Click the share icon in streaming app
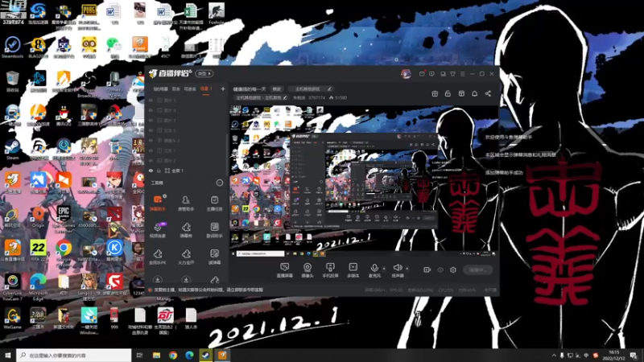This screenshot has height=362, width=644. pyautogui.click(x=488, y=93)
